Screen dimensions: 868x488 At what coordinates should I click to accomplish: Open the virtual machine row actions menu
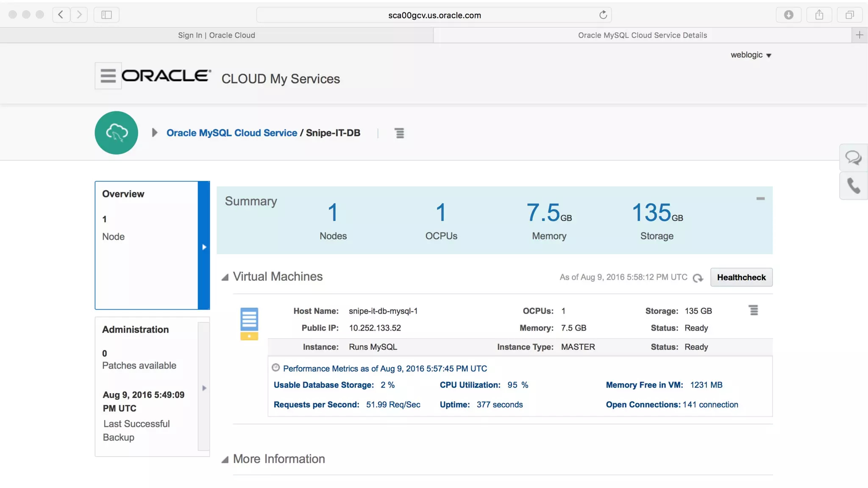tap(753, 311)
